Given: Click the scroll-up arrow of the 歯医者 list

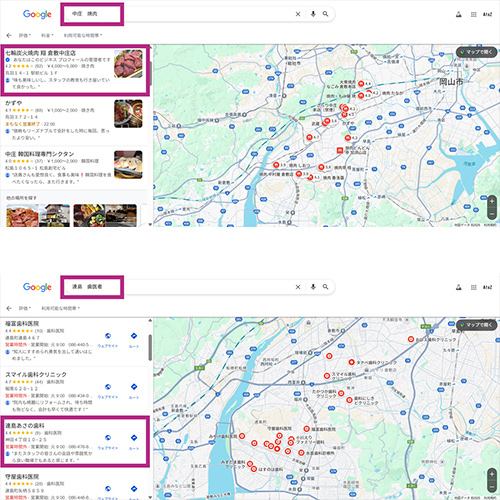Looking at the screenshot, I should pos(150,320).
